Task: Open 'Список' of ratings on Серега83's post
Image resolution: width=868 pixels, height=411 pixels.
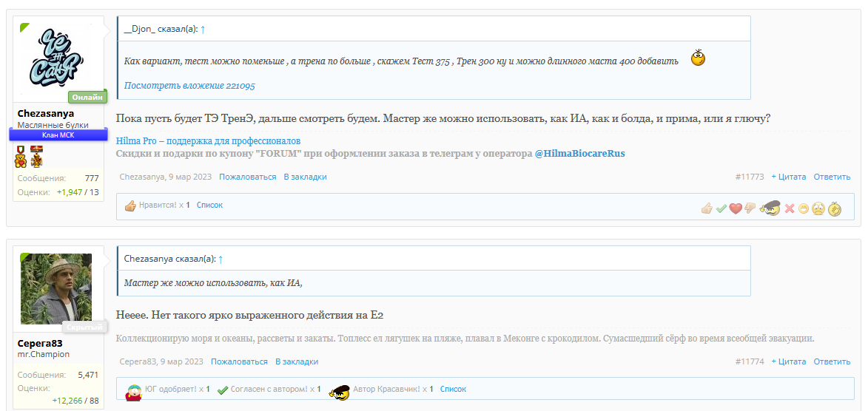Action: [453, 390]
